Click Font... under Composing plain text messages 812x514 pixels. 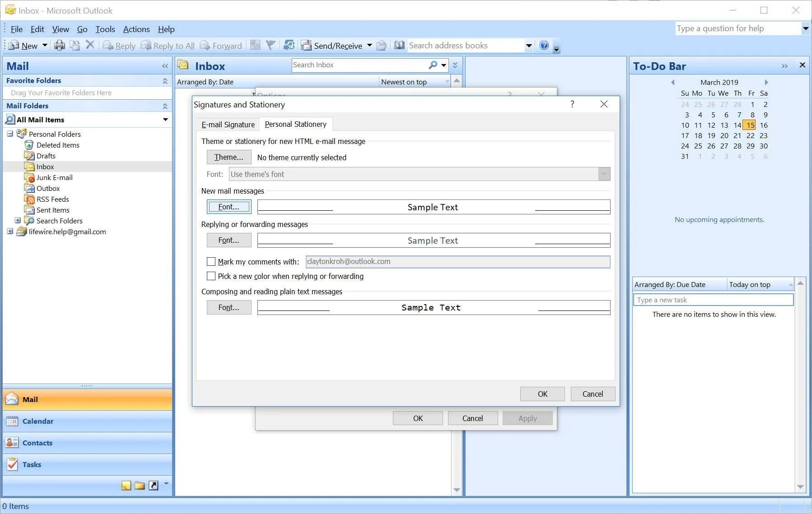point(229,307)
